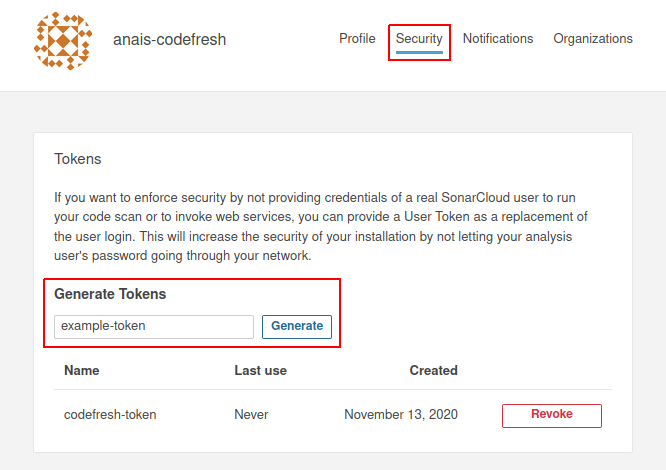666x470 pixels.
Task: Revoke the codefresh-token
Action: [551, 415]
